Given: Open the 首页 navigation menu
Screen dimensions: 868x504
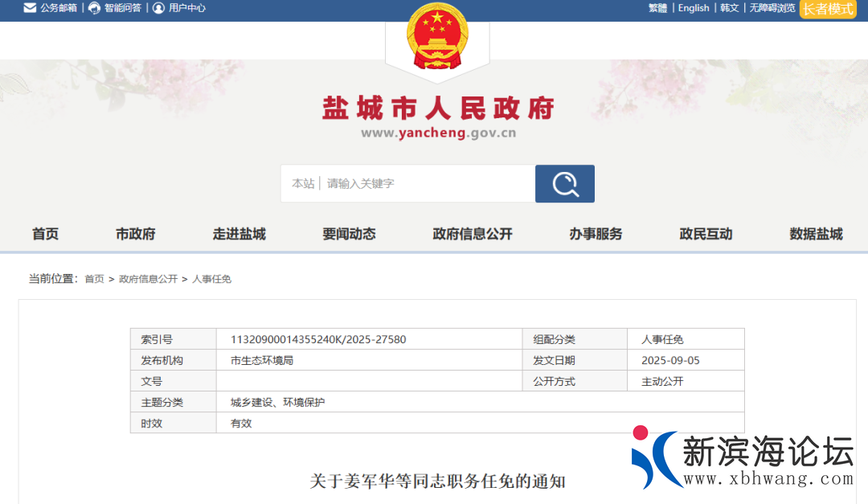Looking at the screenshot, I should click(45, 234).
